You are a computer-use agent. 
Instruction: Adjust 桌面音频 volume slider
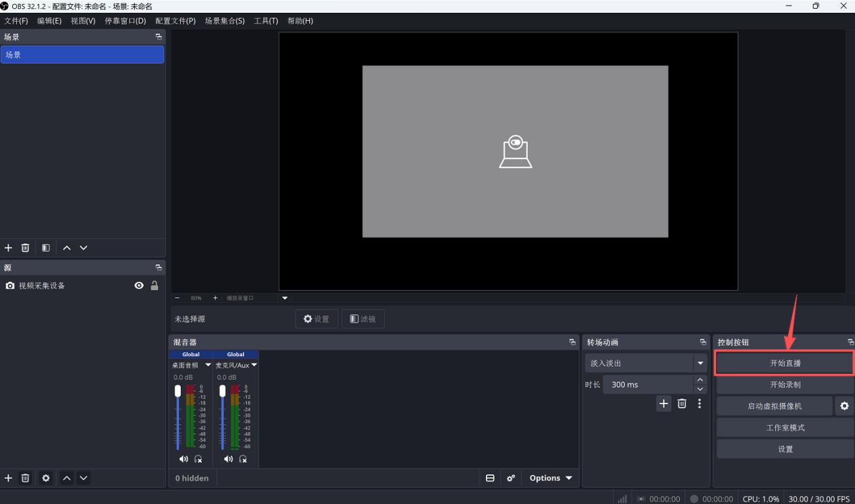click(x=178, y=417)
